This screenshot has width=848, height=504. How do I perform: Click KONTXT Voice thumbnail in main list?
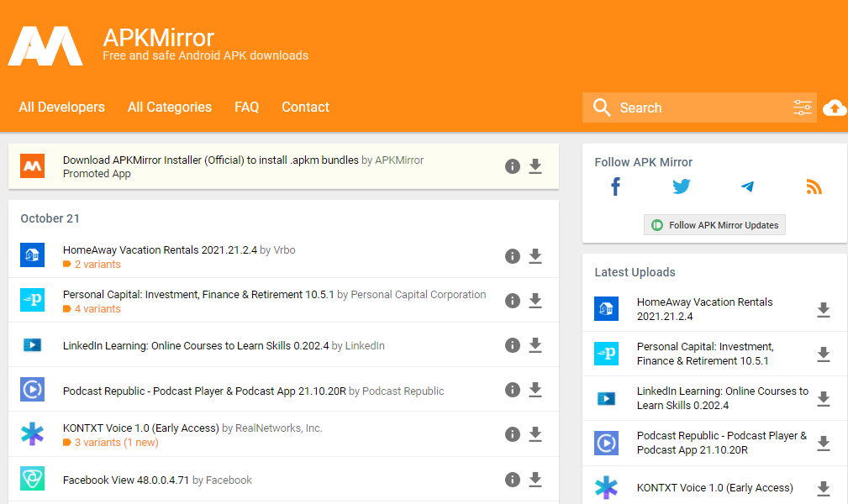tap(33, 433)
